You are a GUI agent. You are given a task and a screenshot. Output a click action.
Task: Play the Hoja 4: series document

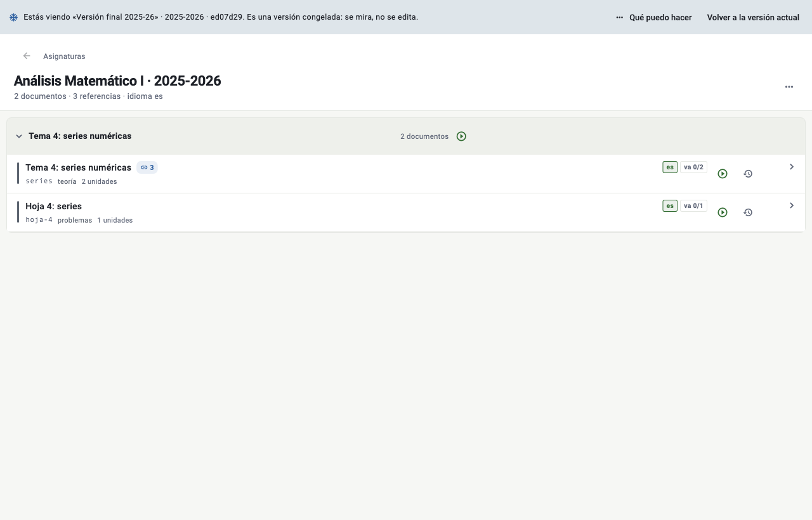tap(722, 212)
